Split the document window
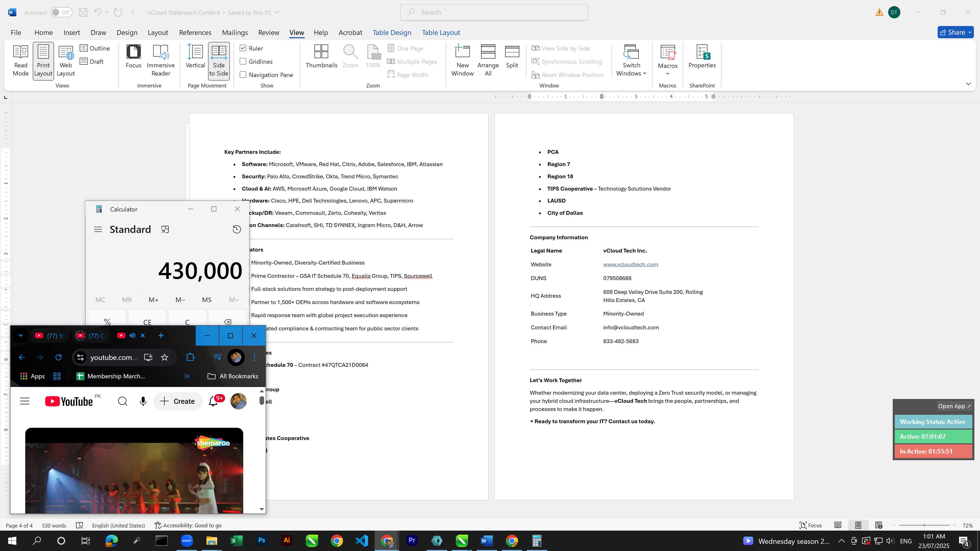 [x=512, y=57]
